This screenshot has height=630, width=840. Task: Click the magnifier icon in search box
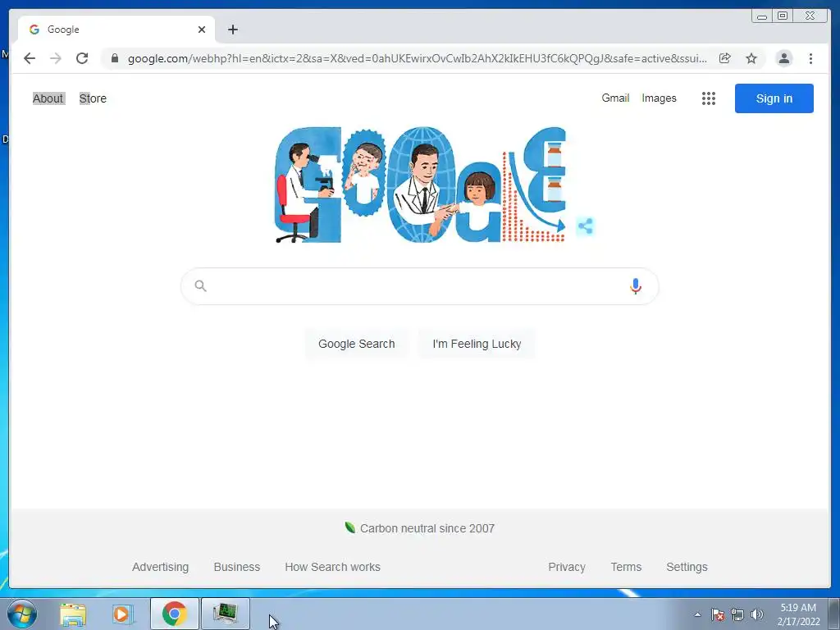click(x=200, y=286)
